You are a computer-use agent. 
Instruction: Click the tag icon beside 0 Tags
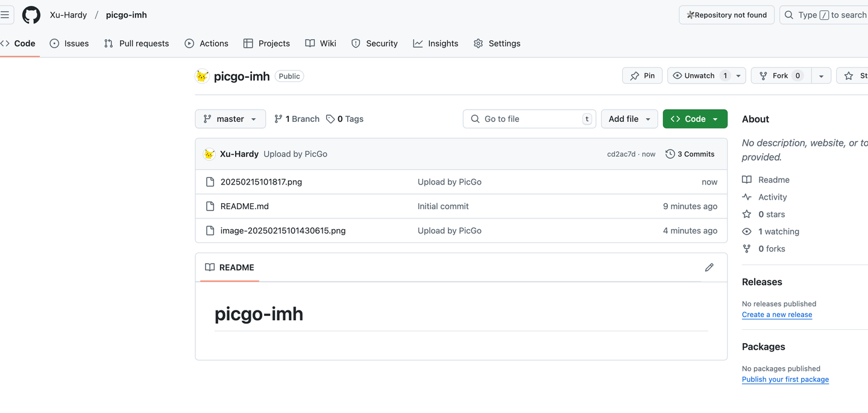(330, 119)
